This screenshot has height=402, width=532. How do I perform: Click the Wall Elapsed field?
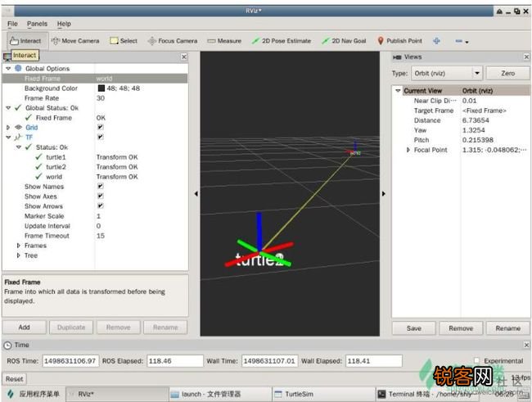[x=373, y=361]
